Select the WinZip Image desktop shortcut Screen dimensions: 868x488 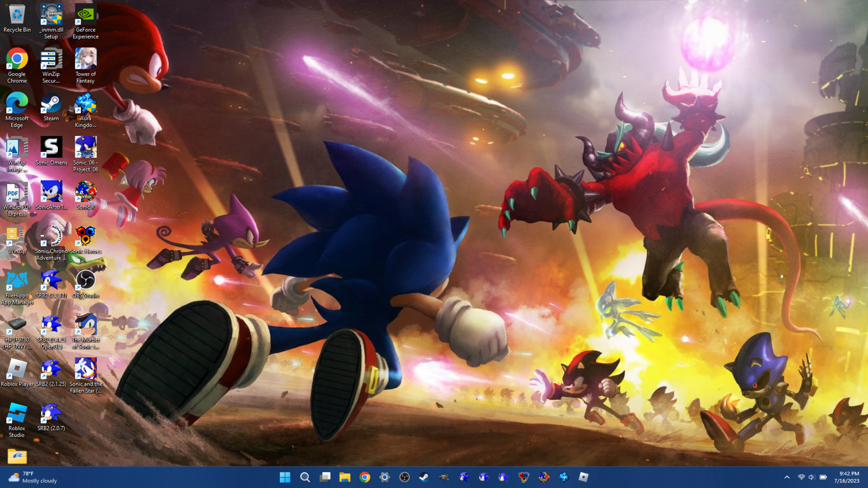(x=17, y=155)
